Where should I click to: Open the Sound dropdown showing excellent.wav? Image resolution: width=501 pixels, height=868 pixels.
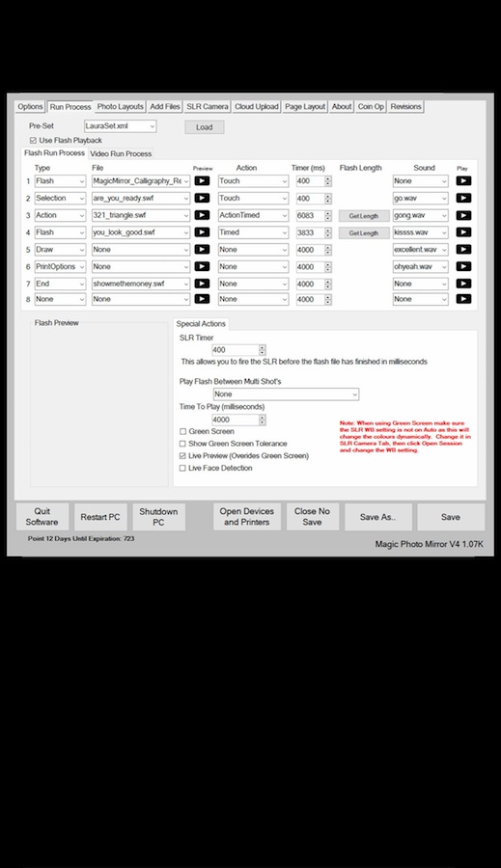421,250
